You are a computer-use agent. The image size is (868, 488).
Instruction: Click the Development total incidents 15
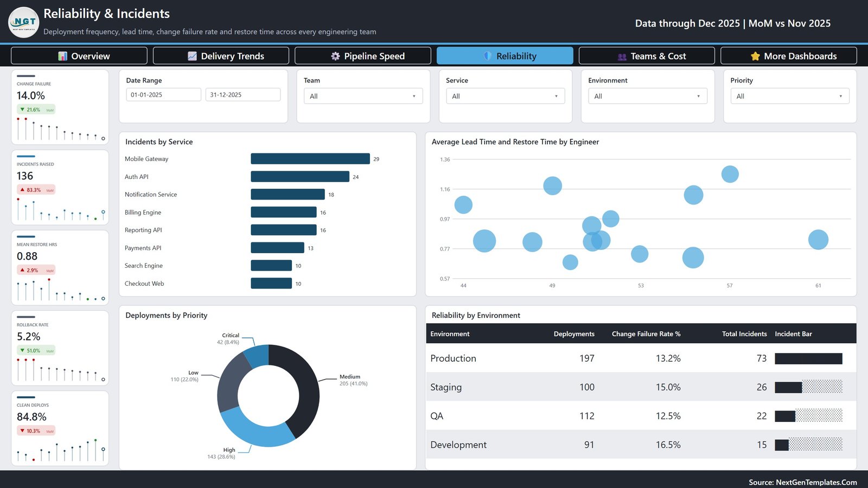(x=762, y=445)
